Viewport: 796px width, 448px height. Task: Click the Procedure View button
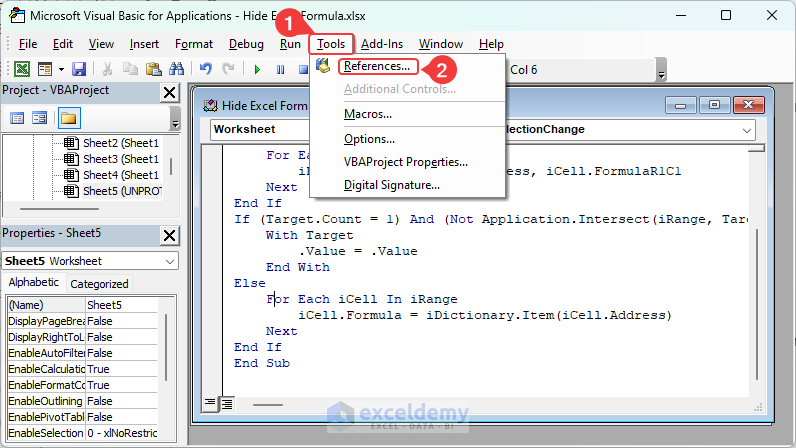(x=210, y=403)
